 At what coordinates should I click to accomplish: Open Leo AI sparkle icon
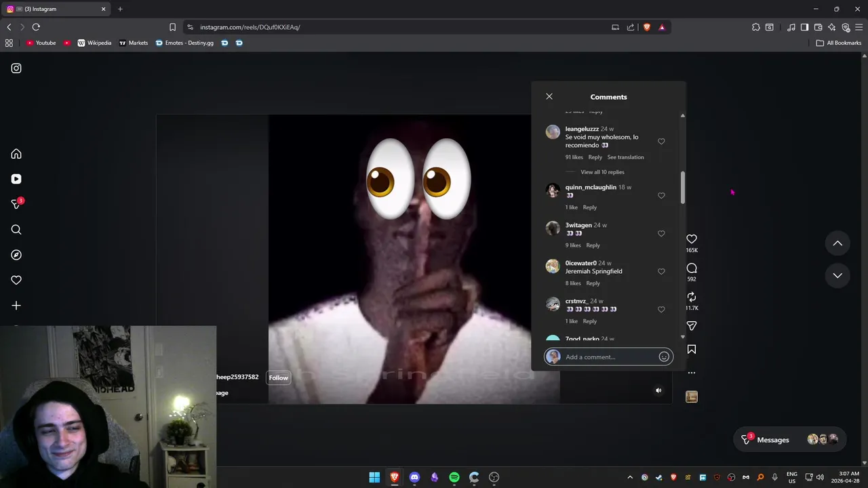pos(832,27)
